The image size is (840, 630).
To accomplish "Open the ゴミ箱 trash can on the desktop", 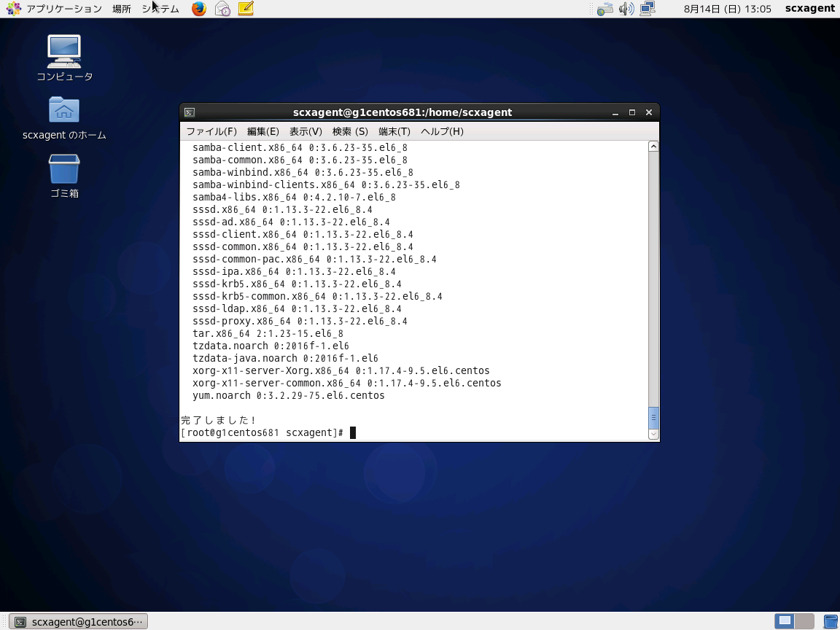I will pos(64,171).
